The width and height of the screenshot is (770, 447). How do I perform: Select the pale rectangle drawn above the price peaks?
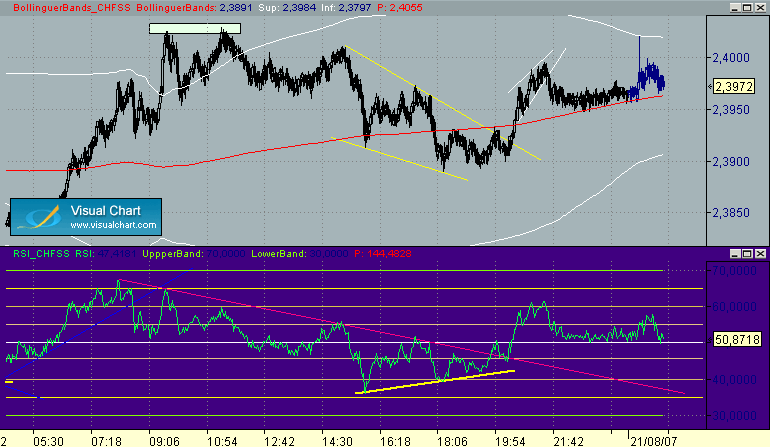(195, 28)
